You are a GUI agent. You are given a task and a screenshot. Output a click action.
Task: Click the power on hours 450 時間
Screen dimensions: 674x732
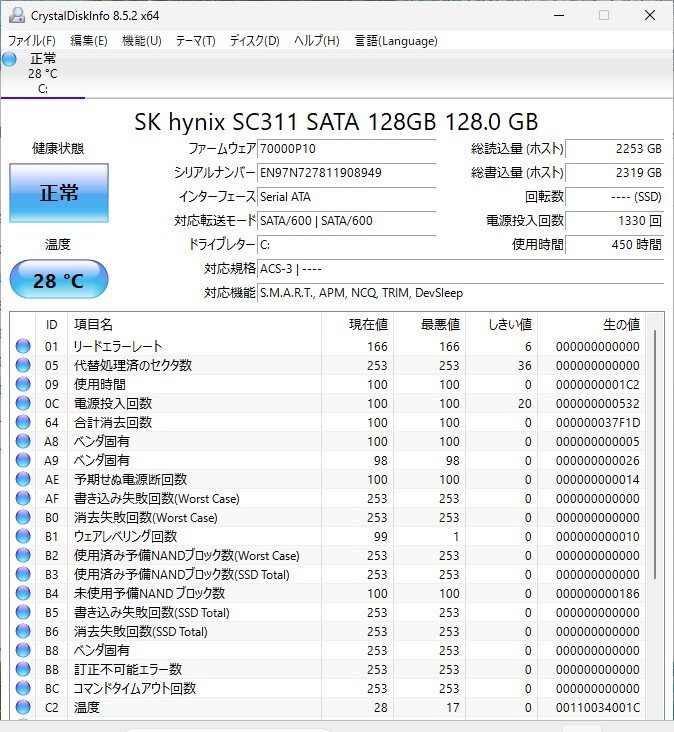pos(614,245)
